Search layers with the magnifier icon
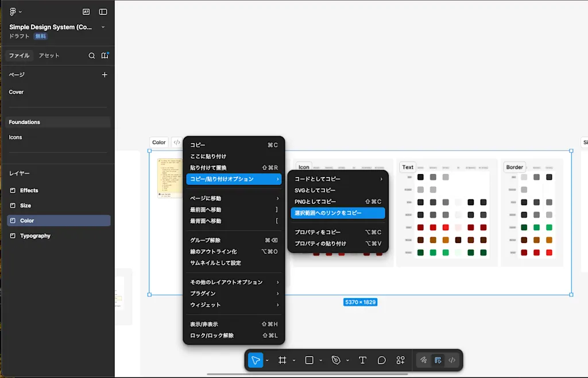Viewport: 588px width, 378px height. [91, 56]
